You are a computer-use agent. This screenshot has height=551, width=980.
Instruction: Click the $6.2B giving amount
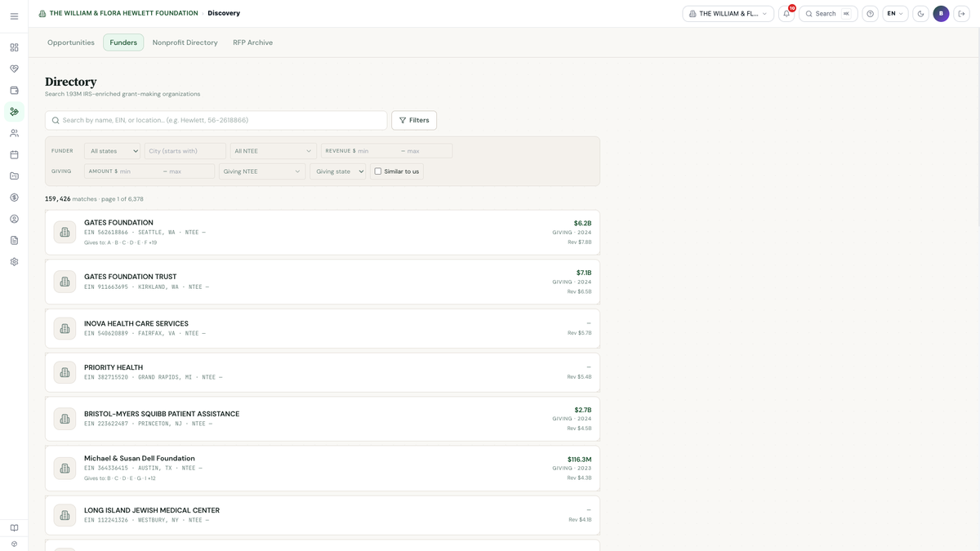tap(582, 223)
